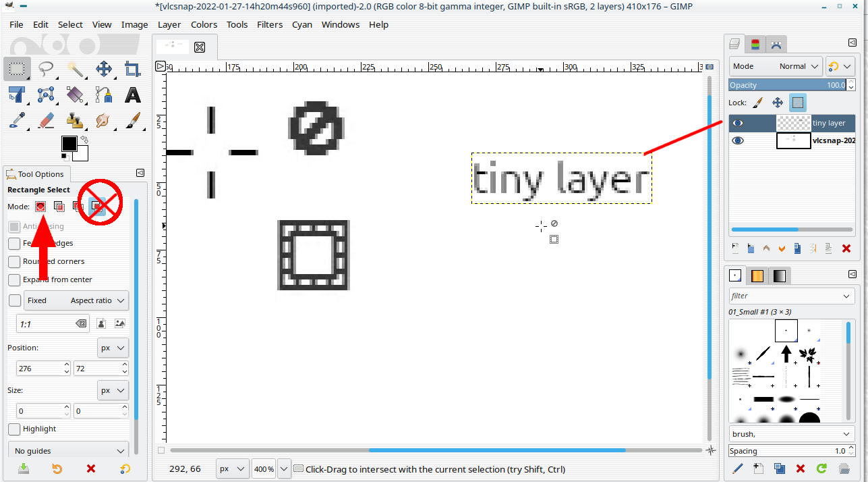Open the Filters menu
Screen dimensions: 868x482
[270, 24]
